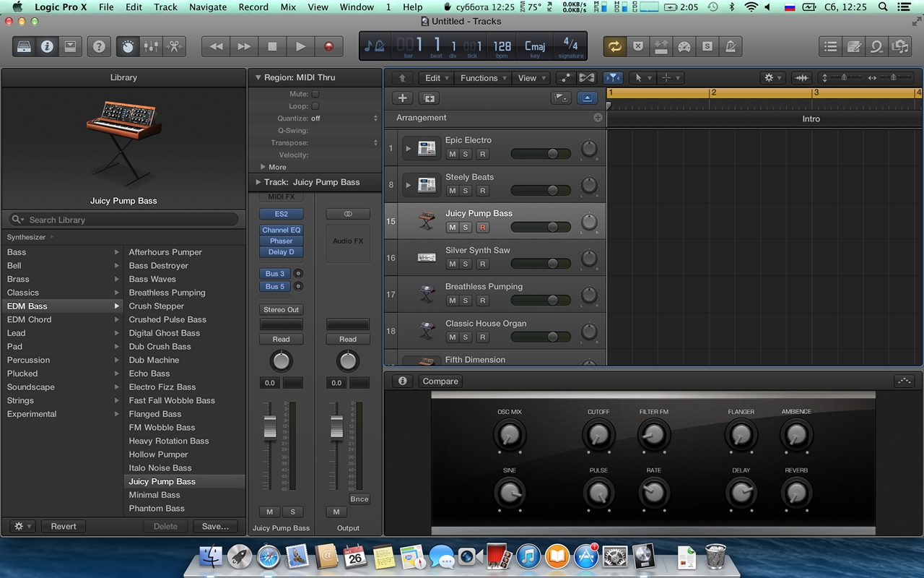Solo the Steely Beats track
This screenshot has width=924, height=578.
click(x=466, y=191)
